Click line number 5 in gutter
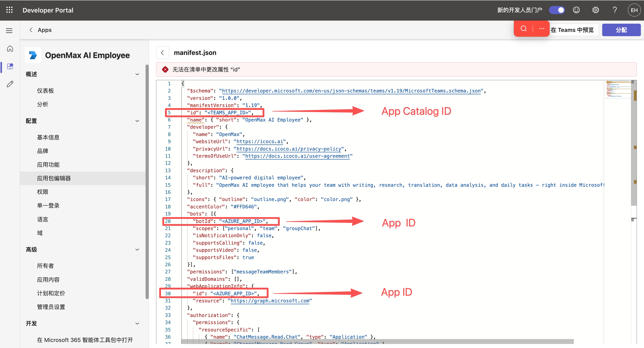644x348 pixels. pyautogui.click(x=169, y=113)
